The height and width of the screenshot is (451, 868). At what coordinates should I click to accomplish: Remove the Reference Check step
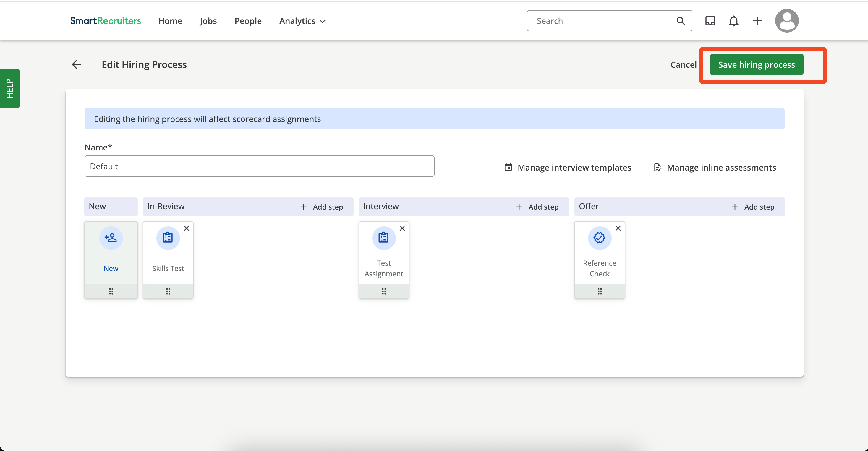pos(618,228)
